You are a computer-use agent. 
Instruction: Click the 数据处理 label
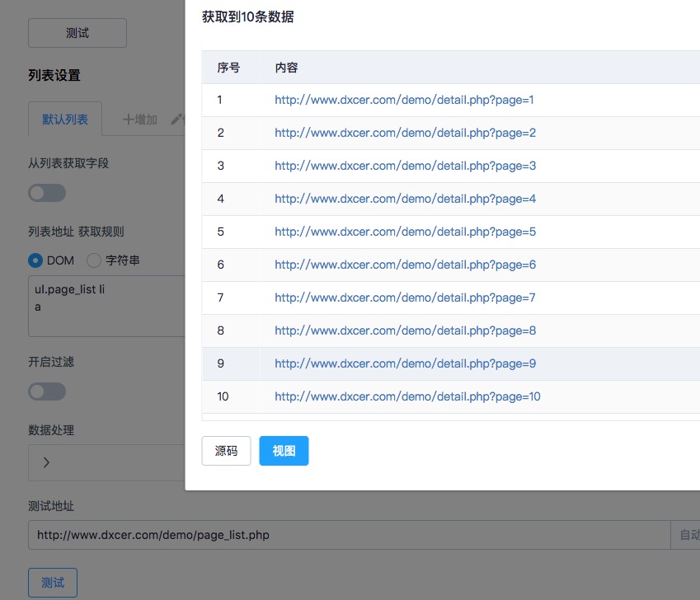51,430
